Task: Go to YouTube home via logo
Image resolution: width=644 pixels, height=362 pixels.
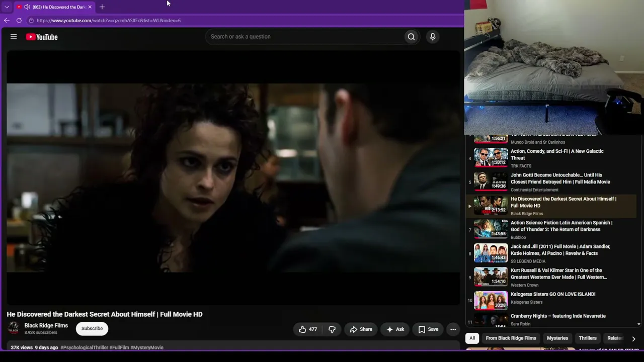Action: 42,37
